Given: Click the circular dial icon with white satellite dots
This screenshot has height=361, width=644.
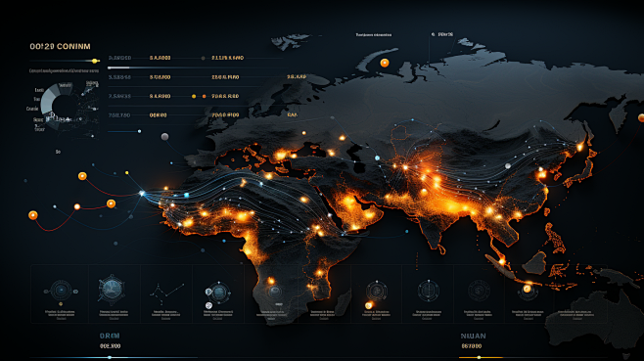Looking at the screenshot, I should click(x=217, y=292).
